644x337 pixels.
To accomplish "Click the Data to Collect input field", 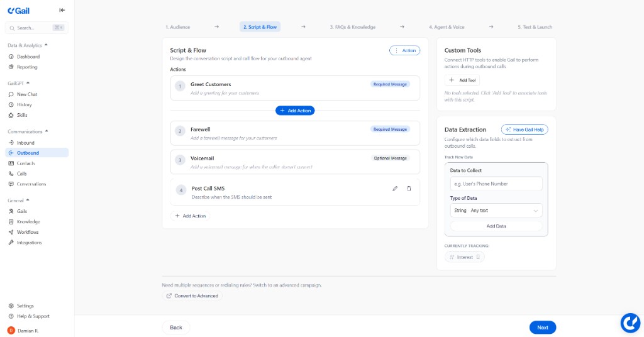I will pos(496,184).
